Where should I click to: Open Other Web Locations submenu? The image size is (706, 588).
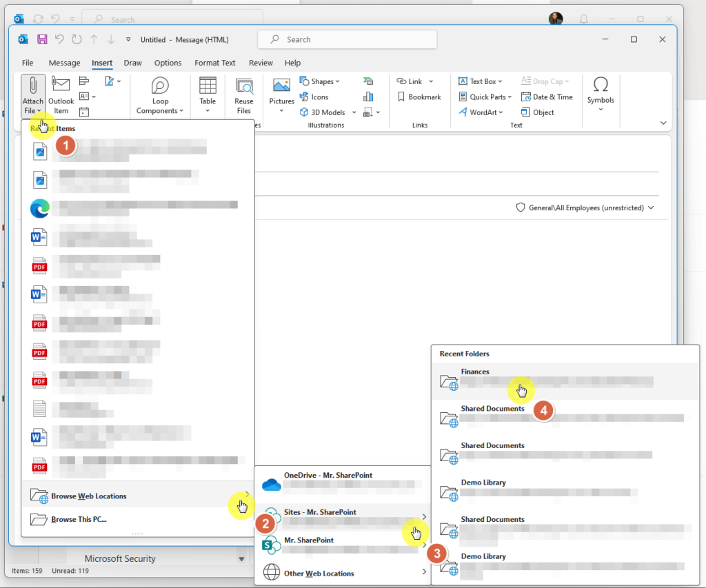(x=343, y=573)
